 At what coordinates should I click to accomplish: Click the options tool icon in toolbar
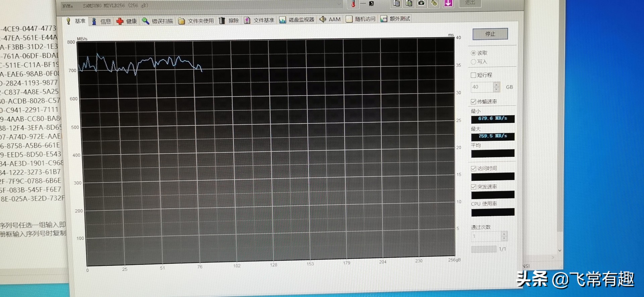(434, 3)
